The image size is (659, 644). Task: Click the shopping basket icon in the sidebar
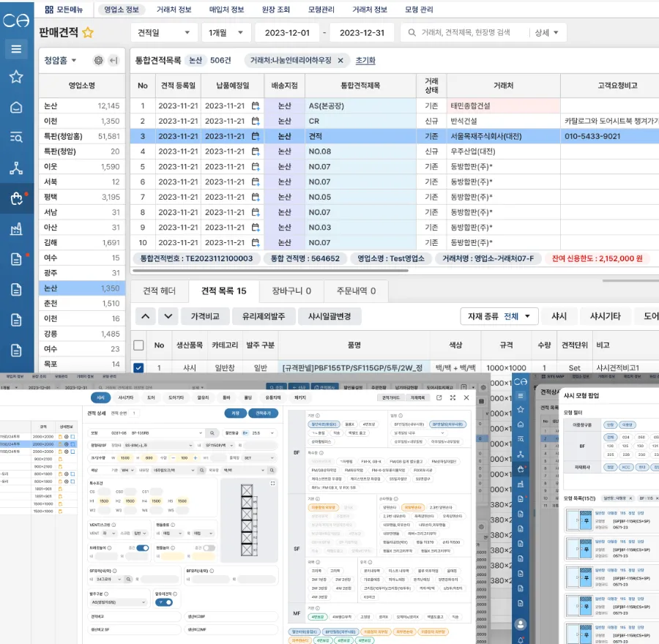coord(16,198)
